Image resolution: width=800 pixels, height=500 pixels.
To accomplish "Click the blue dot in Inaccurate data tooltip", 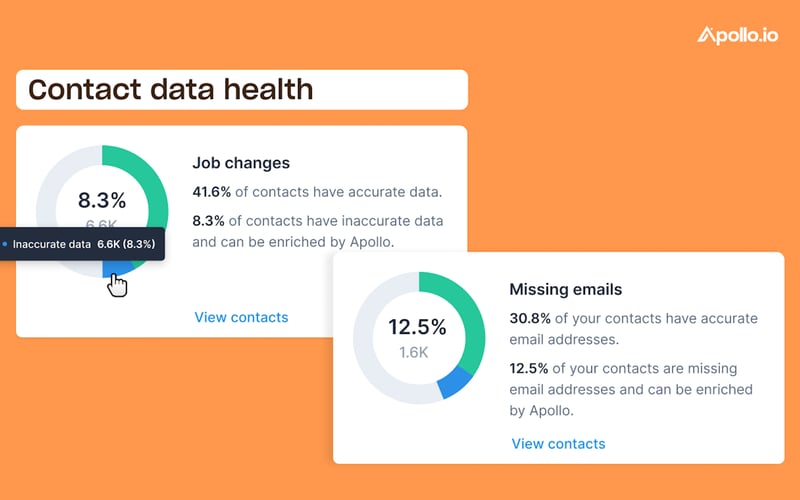I will coord(5,244).
